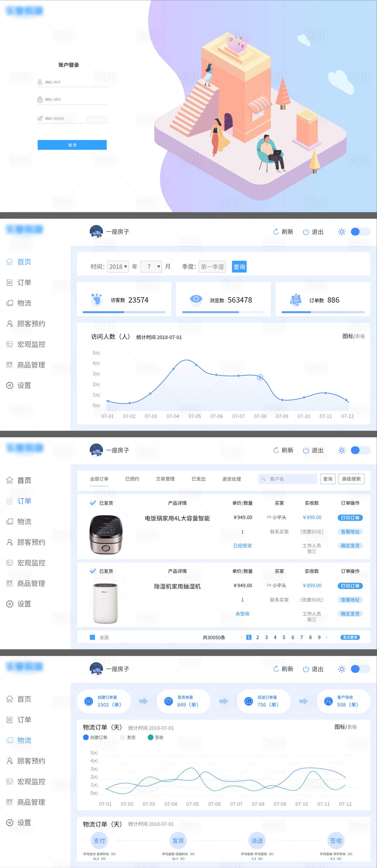This screenshot has height=868, width=377.
Task: Toggle the theme switch on the orders screen header
Action: point(360,450)
